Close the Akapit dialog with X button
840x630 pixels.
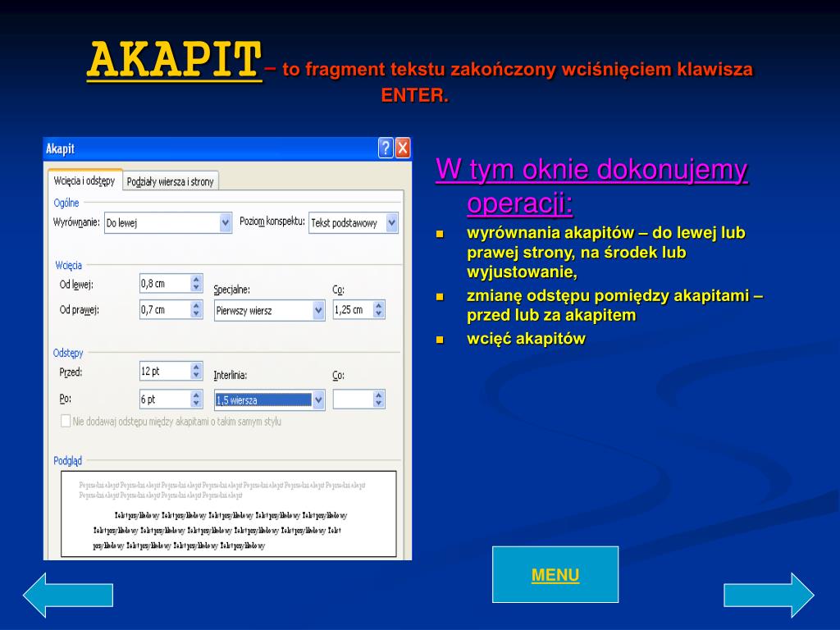pyautogui.click(x=403, y=148)
